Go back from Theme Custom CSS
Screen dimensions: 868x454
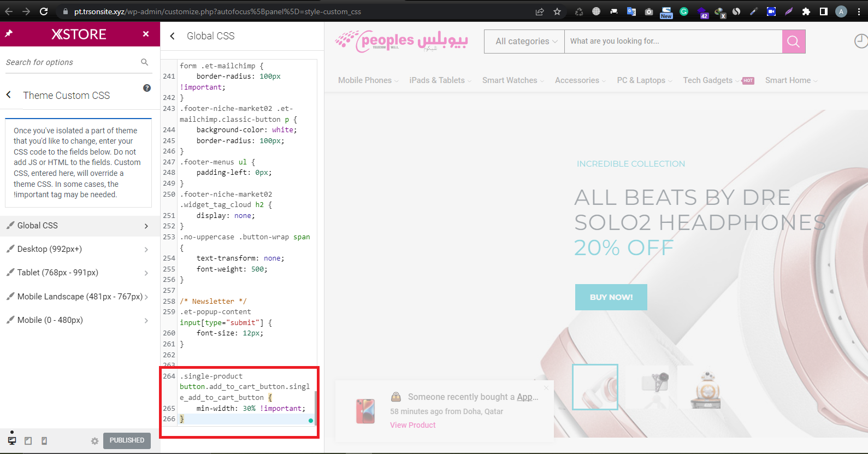[9, 95]
